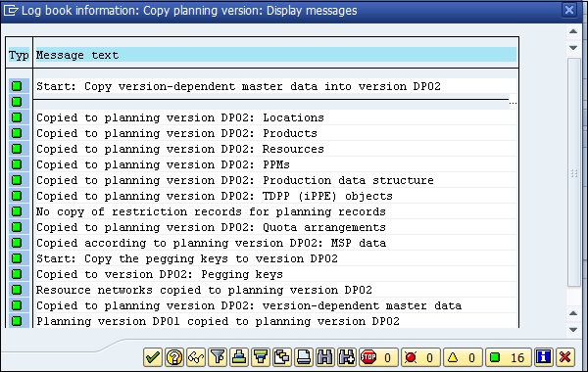Show error messages via red circle 0 button
Image resolution: width=588 pixels, height=372 pixels.
[x=420, y=357]
